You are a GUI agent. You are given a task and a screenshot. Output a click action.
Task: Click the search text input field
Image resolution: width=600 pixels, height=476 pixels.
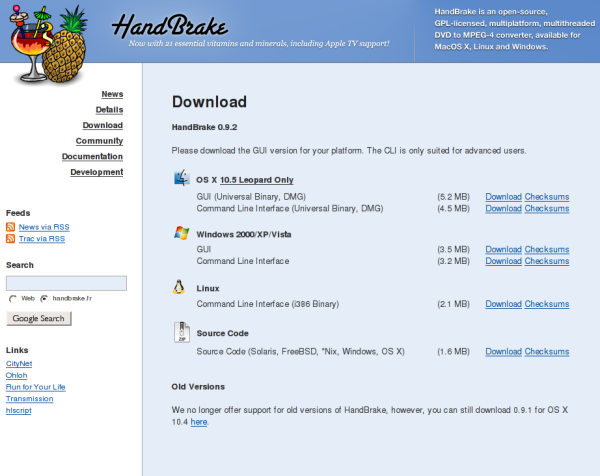click(66, 283)
